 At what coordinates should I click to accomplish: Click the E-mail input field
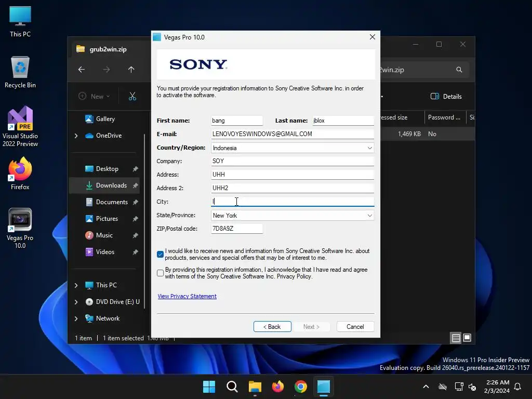point(292,134)
